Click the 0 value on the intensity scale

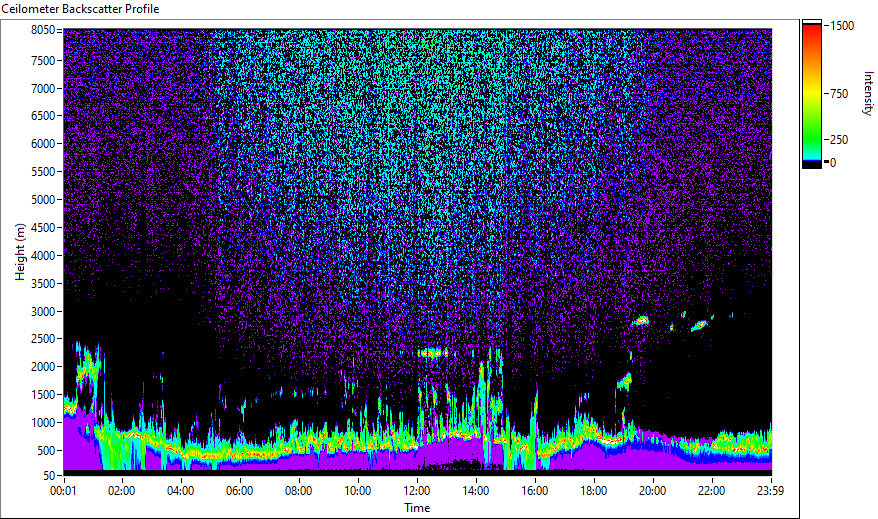833,162
